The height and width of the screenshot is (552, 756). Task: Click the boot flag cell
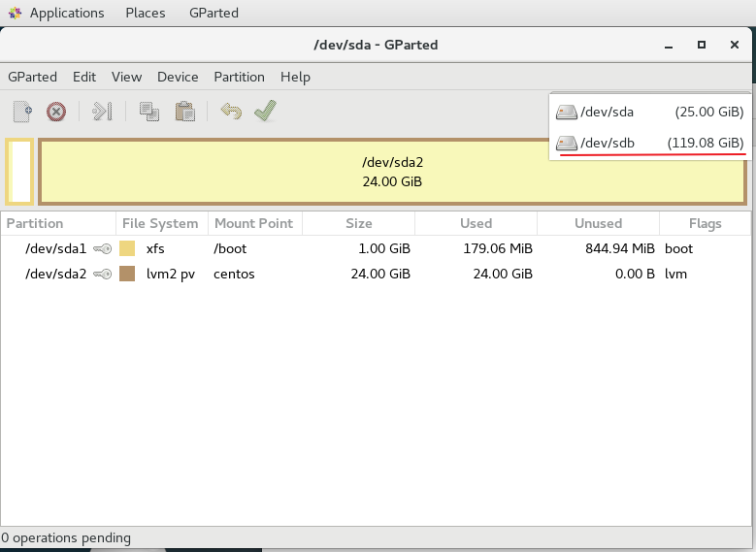tap(679, 248)
